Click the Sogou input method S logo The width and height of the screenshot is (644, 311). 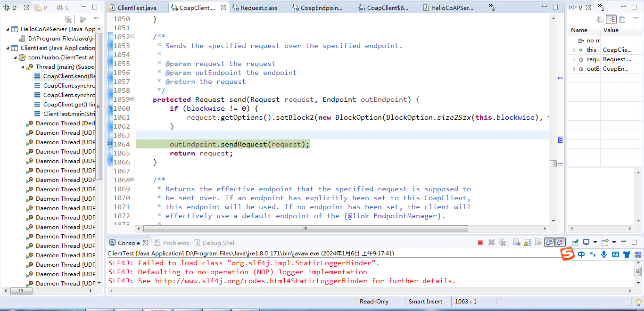coord(568,254)
